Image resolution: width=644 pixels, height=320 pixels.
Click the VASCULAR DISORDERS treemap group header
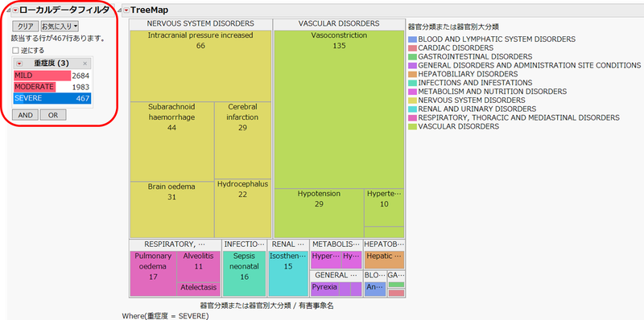point(339,24)
